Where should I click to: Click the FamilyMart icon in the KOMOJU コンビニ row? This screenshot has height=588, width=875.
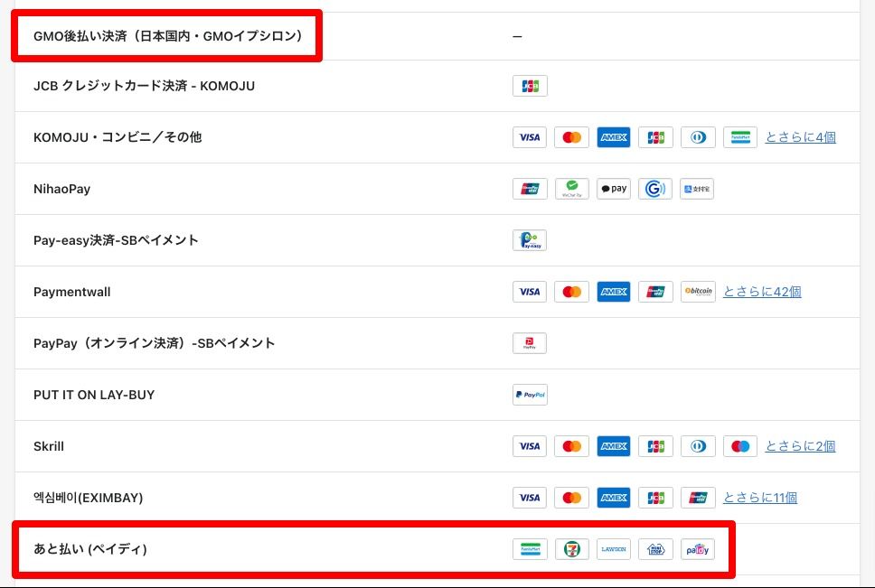click(x=740, y=137)
